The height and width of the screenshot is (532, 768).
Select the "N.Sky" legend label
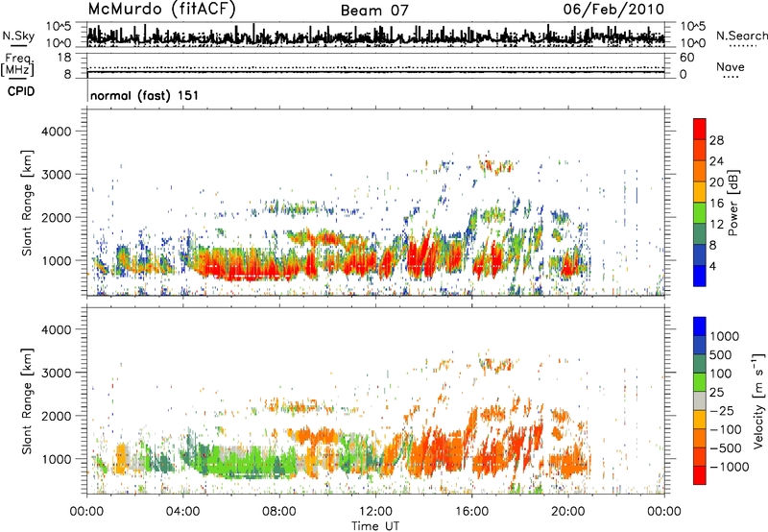coord(18,36)
